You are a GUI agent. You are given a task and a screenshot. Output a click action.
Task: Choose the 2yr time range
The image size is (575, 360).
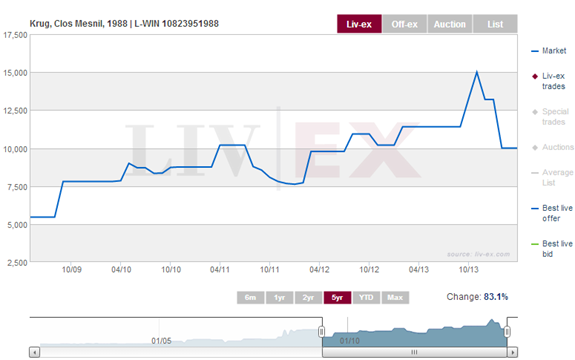[x=308, y=297]
